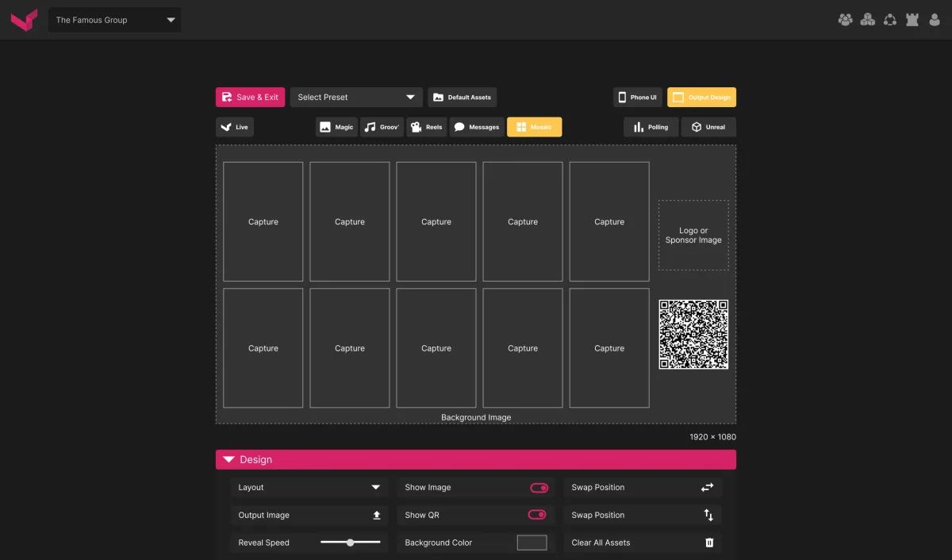Select the Output Design view
This screenshot has width=952, height=560.
pyautogui.click(x=701, y=97)
